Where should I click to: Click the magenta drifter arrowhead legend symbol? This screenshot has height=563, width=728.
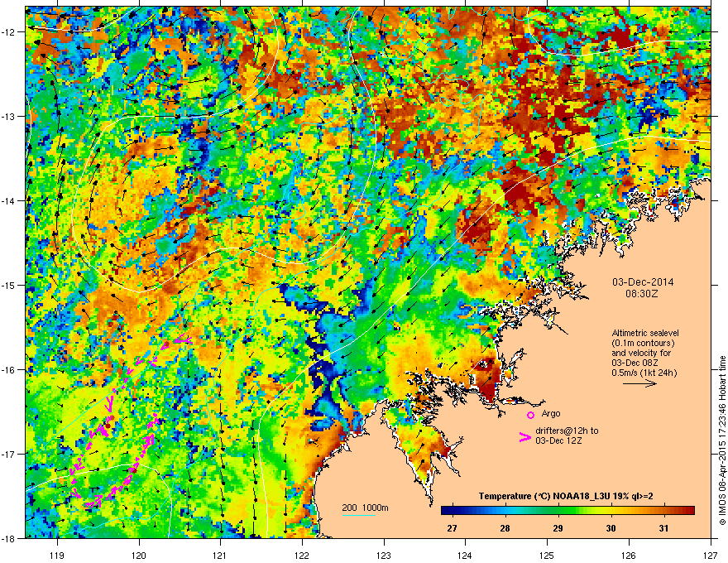pos(524,437)
